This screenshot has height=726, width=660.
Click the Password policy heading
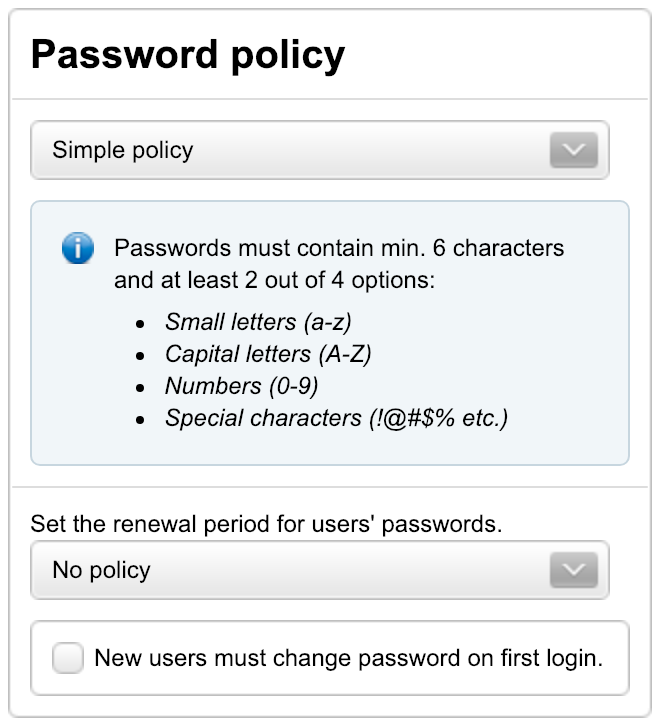[188, 56]
